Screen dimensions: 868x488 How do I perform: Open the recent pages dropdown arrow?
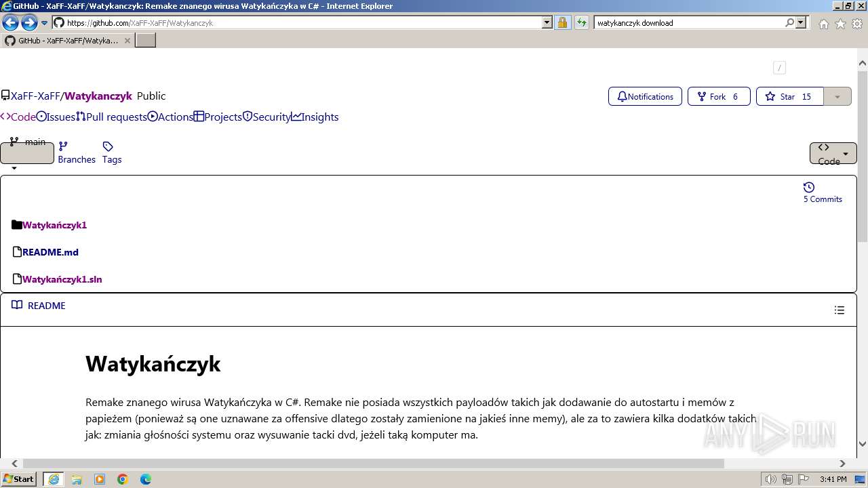45,23
